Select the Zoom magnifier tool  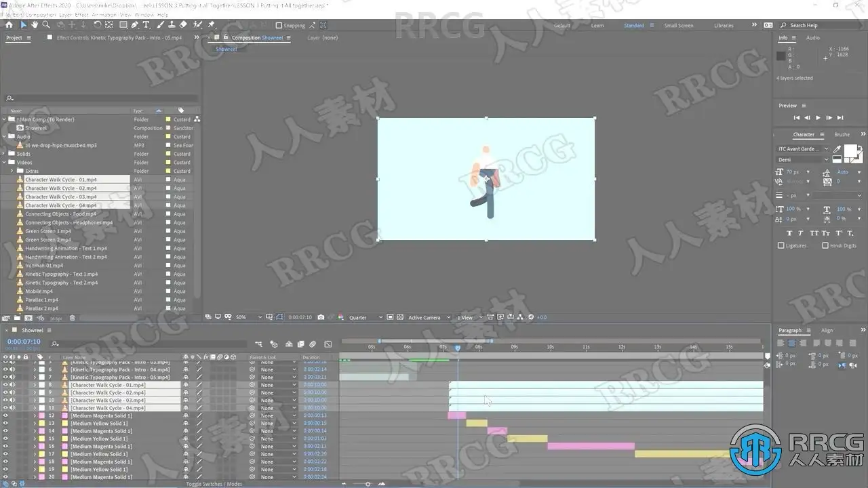[46, 25]
